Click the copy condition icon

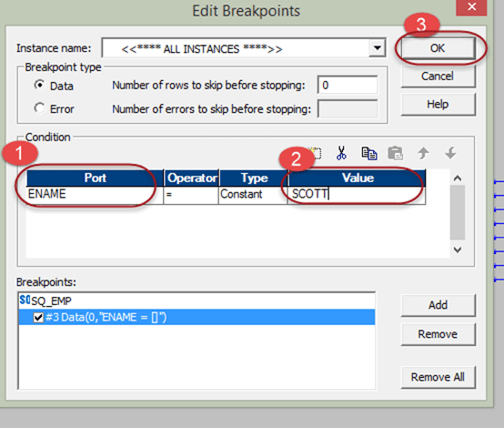point(369,153)
